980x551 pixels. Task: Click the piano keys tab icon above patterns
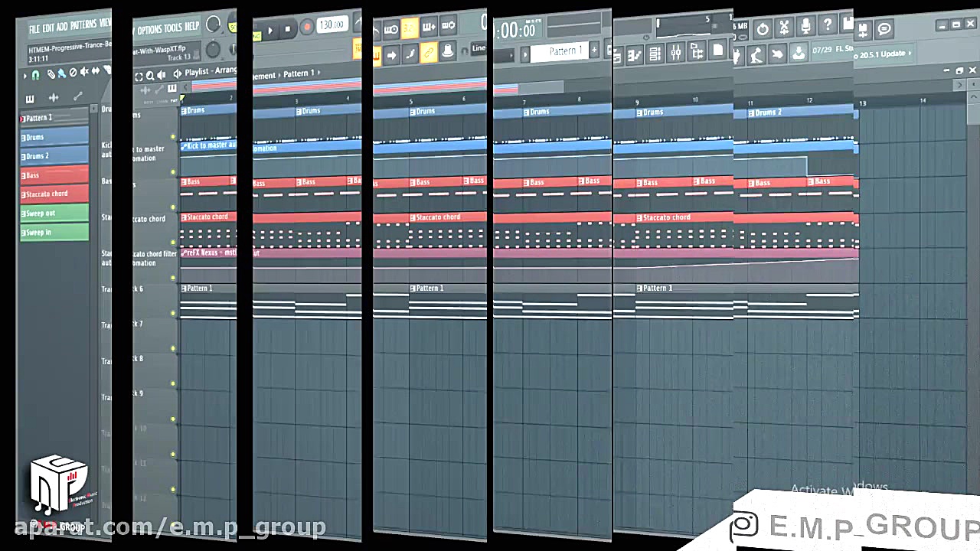point(30,99)
